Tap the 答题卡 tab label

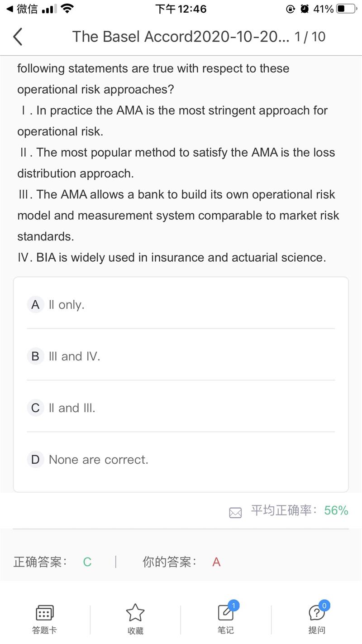click(44, 630)
